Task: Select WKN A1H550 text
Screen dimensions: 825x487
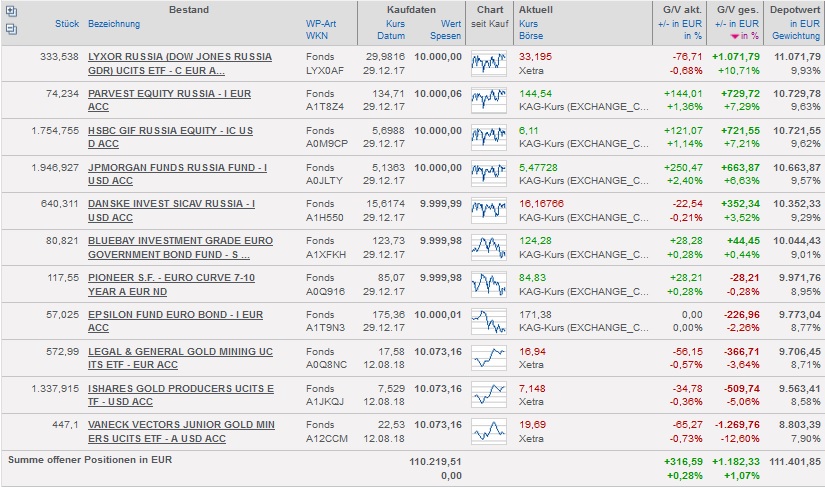Action: 325,217
